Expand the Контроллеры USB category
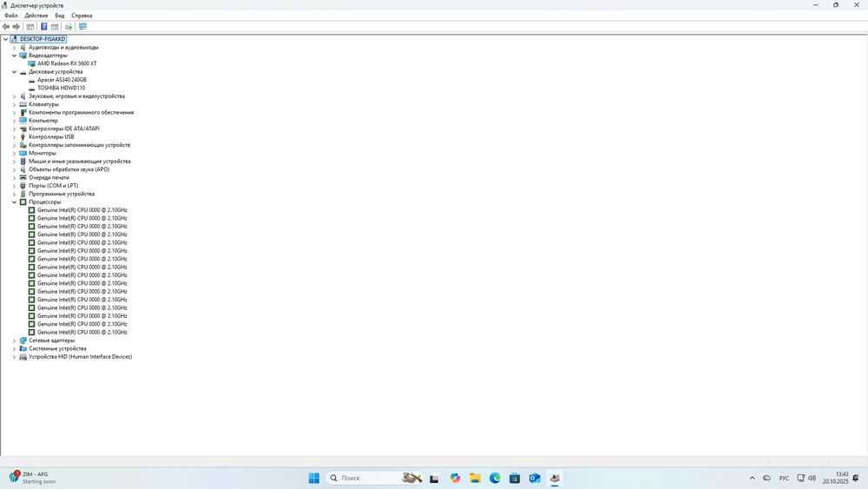This screenshot has height=489, width=868. (15, 136)
